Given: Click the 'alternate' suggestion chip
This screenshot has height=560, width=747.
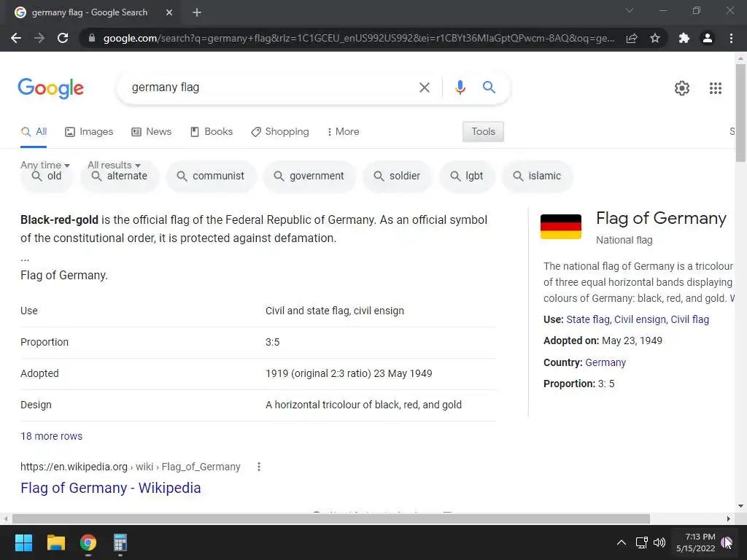Looking at the screenshot, I should [x=120, y=176].
